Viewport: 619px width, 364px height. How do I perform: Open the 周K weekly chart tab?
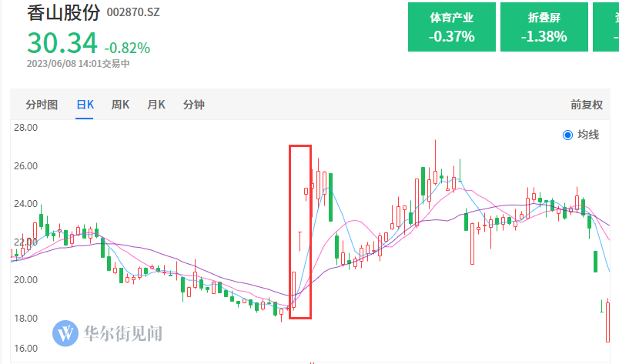click(x=120, y=105)
